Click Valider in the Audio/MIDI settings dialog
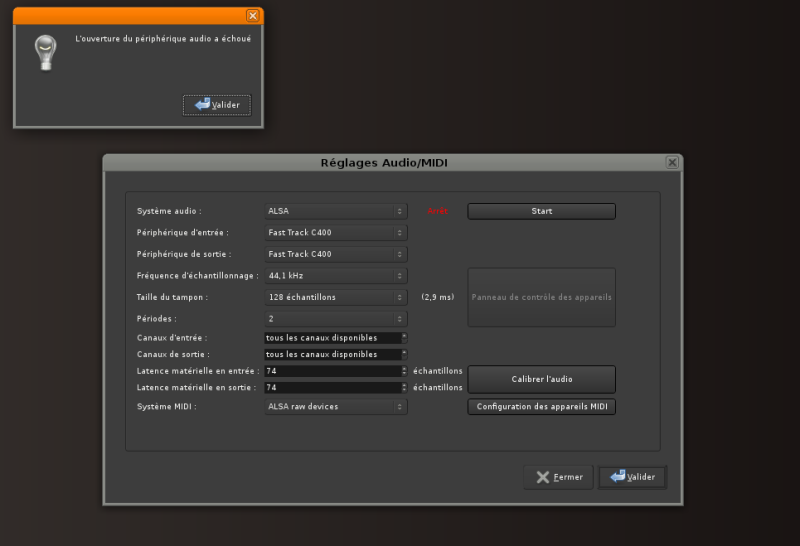The image size is (800, 546). [632, 477]
